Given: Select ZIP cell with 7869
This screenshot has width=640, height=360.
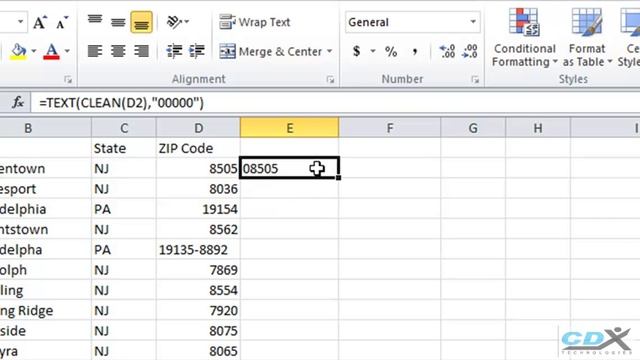Looking at the screenshot, I should click(198, 270).
